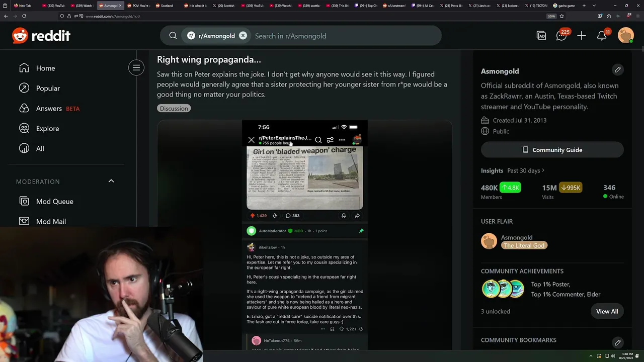Click the Discussion post flair
Image resolution: width=644 pixels, height=362 pixels.
[174, 108]
